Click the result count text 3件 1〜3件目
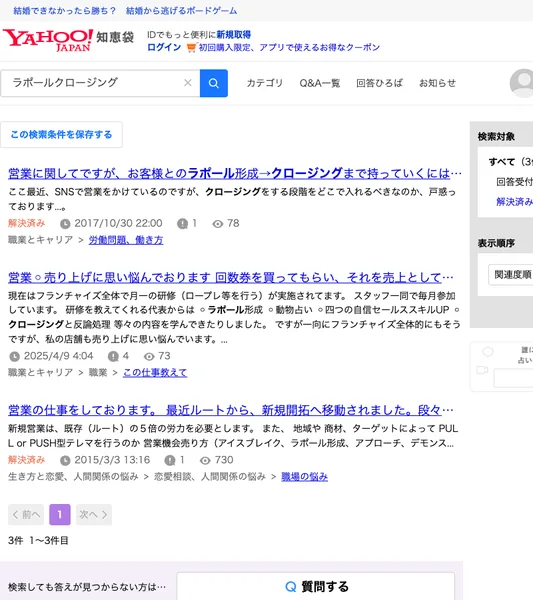 point(38,541)
